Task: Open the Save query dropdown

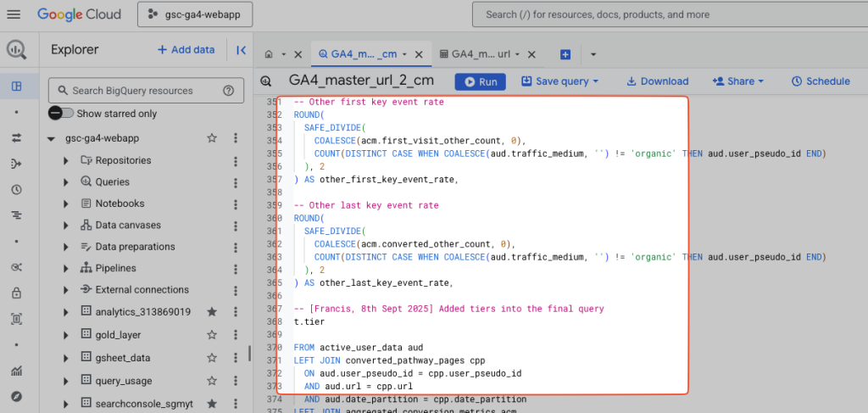Action: pos(560,81)
